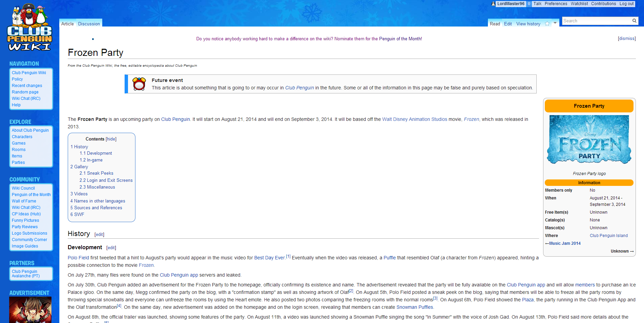Open the Watchlist link
The image size is (644, 323).
(x=579, y=4)
